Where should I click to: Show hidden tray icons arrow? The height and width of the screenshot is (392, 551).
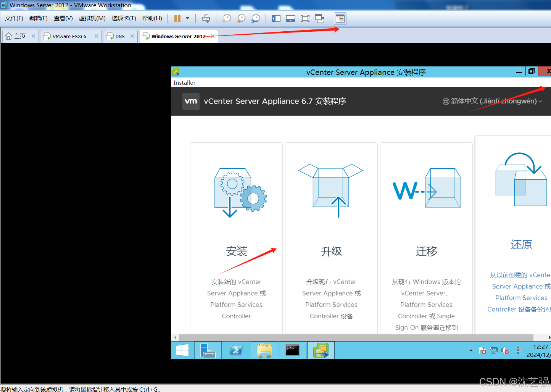tap(471, 350)
